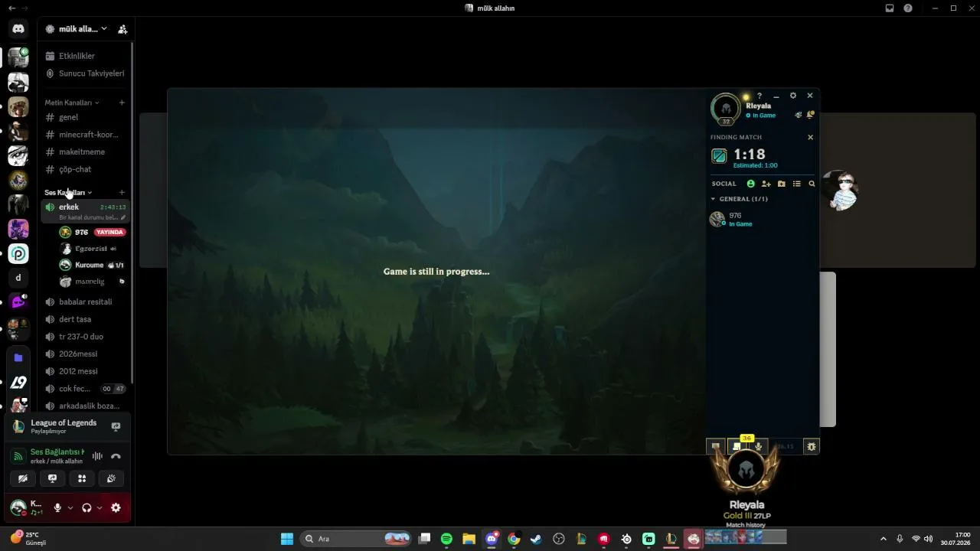Open Etkinlikler events entry
This screenshot has height=551, width=980.
coord(84,56)
